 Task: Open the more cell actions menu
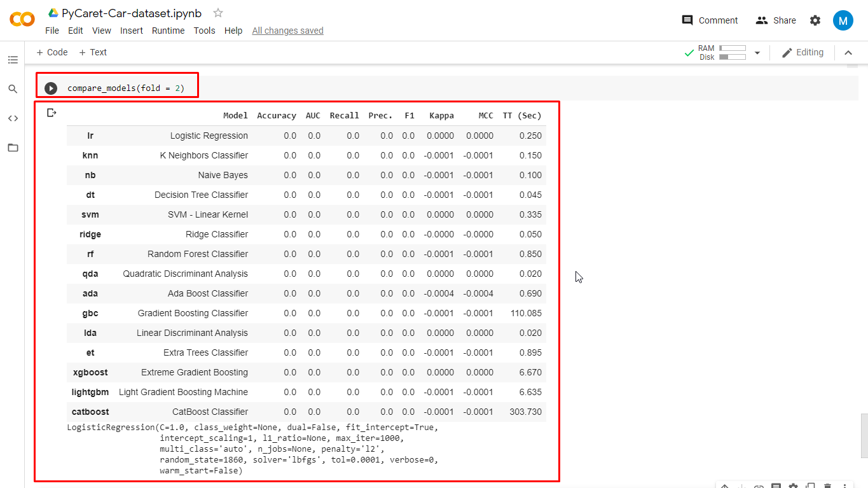click(x=844, y=485)
